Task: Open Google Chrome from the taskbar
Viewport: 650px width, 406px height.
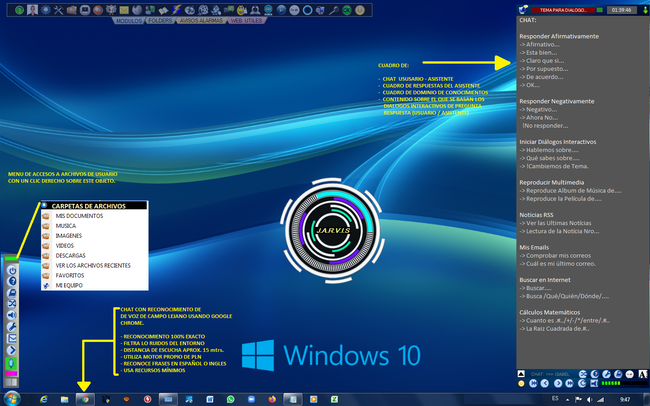Action: pyautogui.click(x=85, y=399)
